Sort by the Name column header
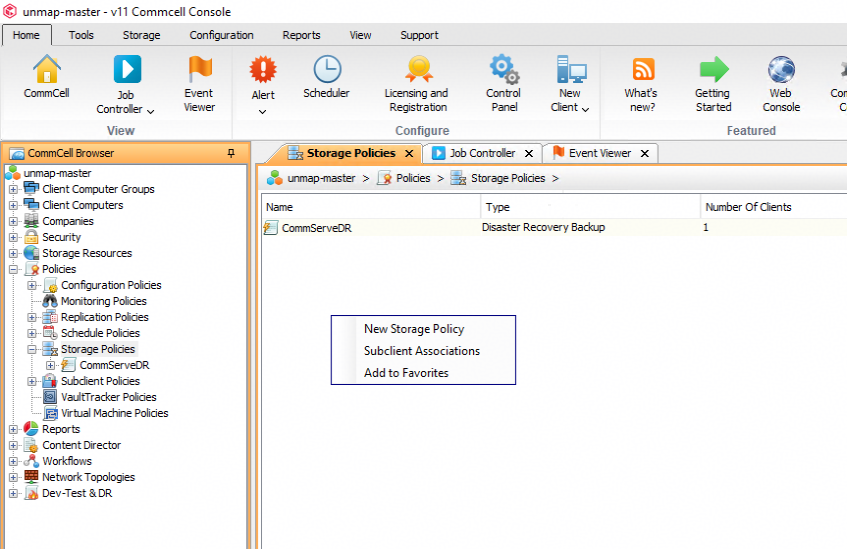The height and width of the screenshot is (549, 847). coord(371,207)
